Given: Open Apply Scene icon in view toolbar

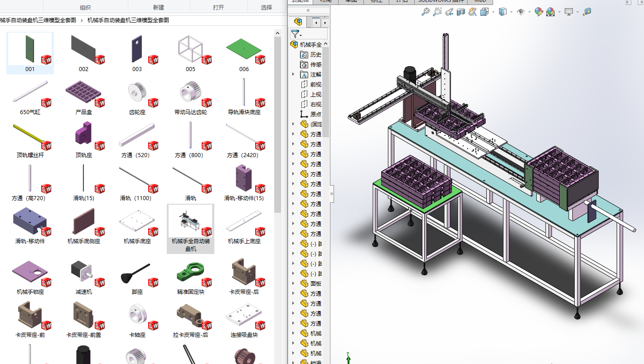Looking at the screenshot, I should tap(551, 12).
